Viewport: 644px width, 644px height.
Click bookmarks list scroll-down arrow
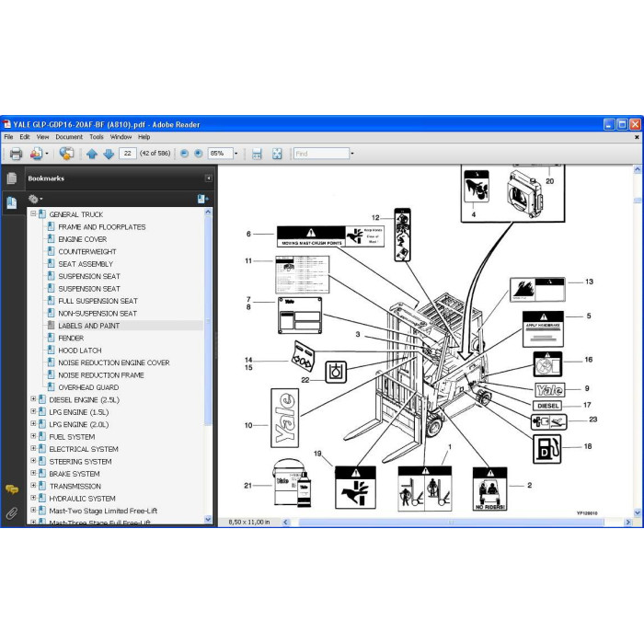tap(208, 520)
